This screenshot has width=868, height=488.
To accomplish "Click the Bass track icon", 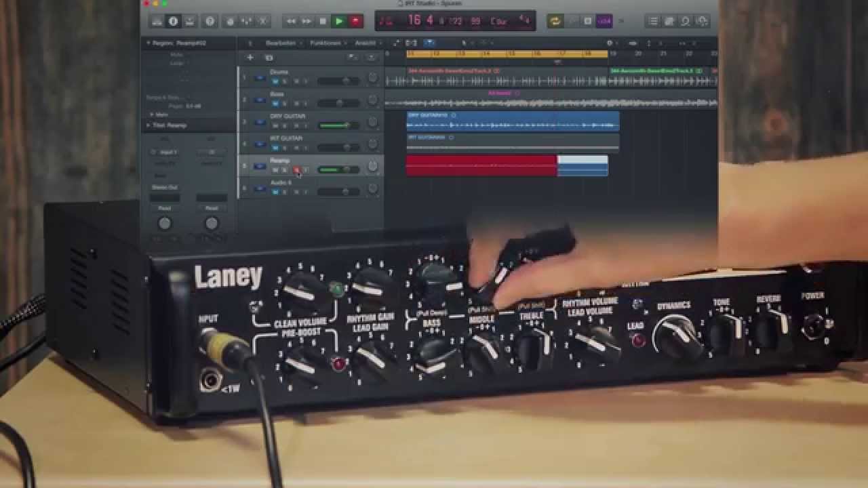I will 259,100.
